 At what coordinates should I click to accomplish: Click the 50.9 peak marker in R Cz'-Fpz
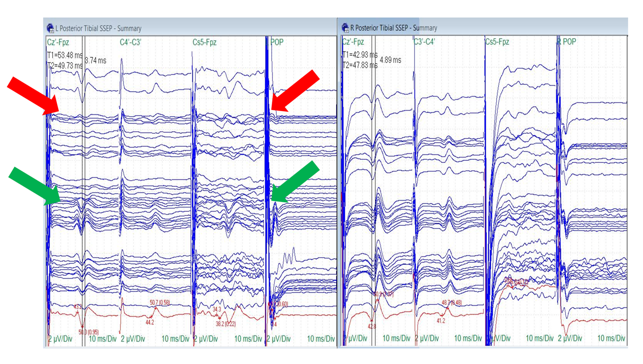(383, 294)
